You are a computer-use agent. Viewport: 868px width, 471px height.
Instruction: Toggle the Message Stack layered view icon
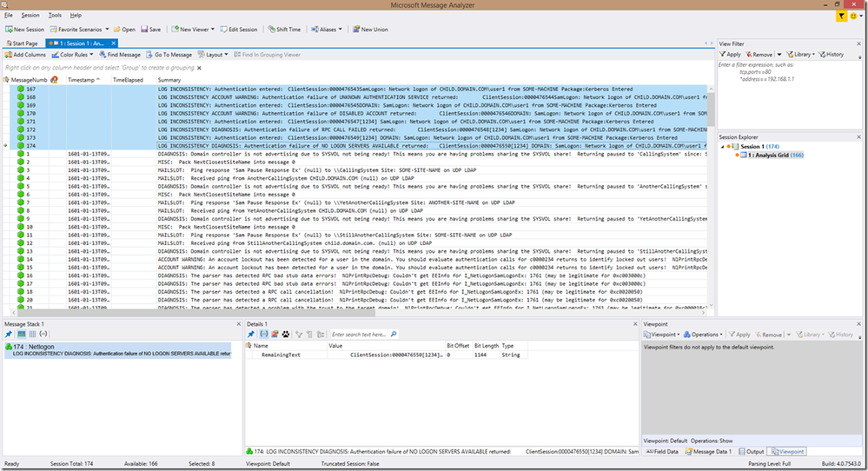click(22, 335)
